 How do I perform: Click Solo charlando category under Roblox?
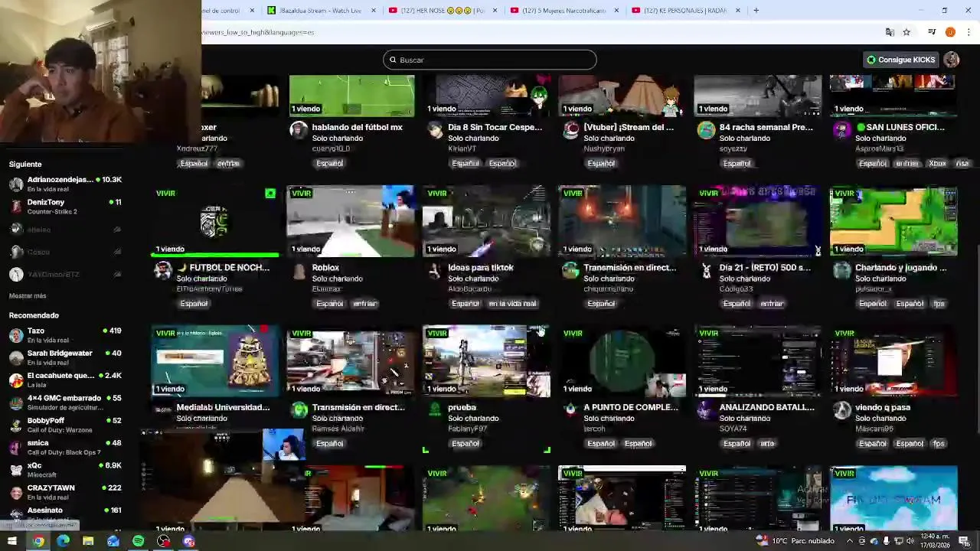click(337, 279)
